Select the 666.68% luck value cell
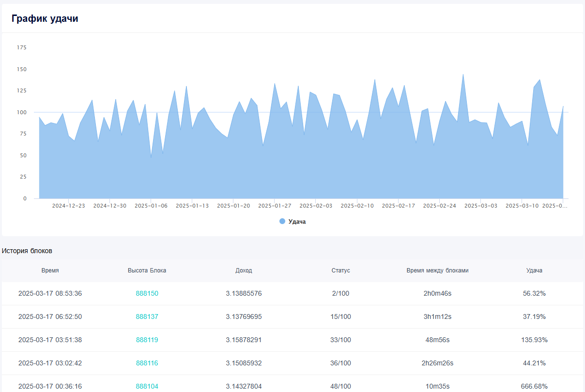Screen dimensions: 585x392 click(534, 386)
